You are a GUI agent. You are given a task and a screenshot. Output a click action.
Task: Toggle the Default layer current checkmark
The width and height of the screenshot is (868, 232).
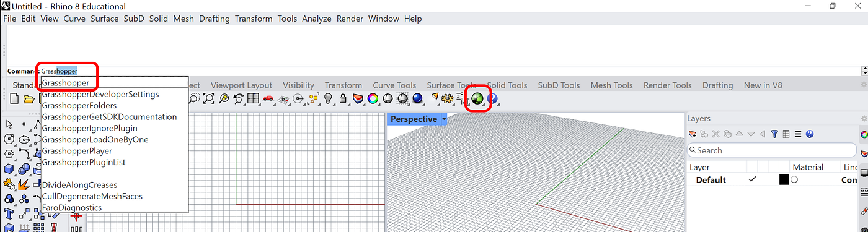[x=752, y=179]
